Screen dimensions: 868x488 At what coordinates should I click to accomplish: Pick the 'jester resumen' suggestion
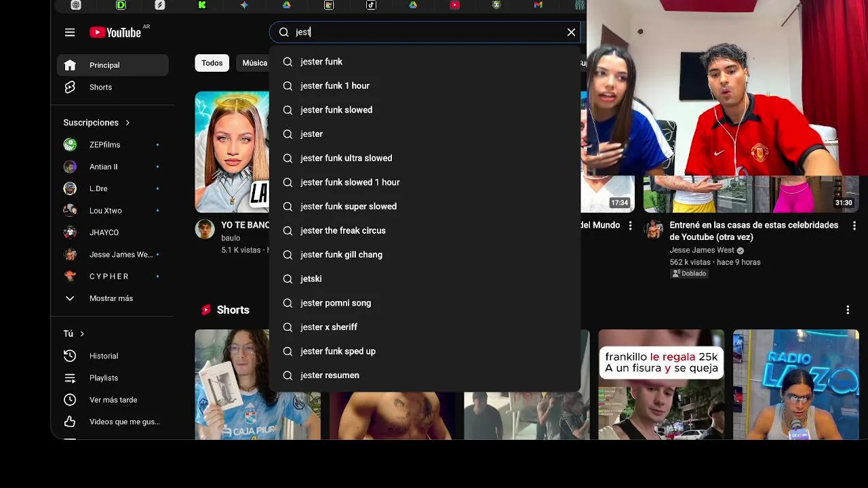click(x=425, y=375)
